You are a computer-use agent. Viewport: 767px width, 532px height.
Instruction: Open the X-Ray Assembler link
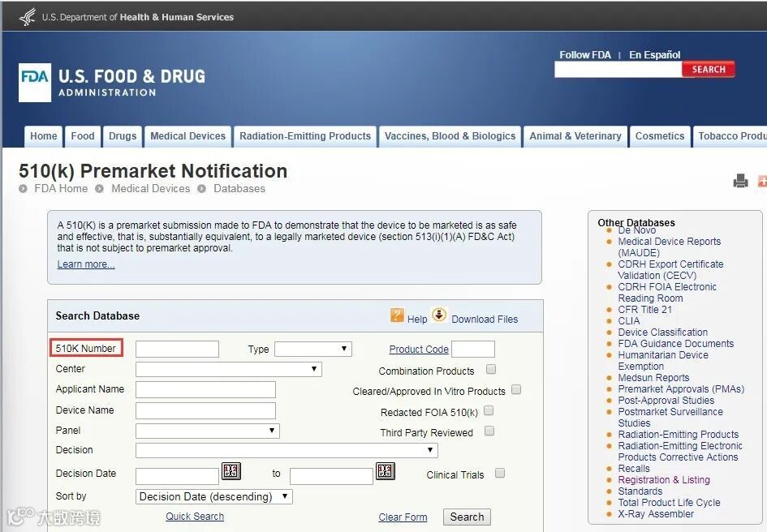coord(656,513)
